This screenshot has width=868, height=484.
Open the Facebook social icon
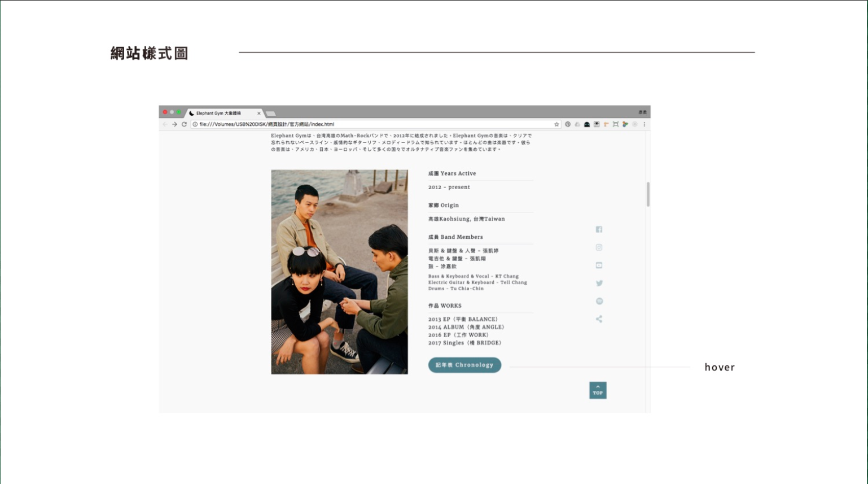tap(599, 229)
